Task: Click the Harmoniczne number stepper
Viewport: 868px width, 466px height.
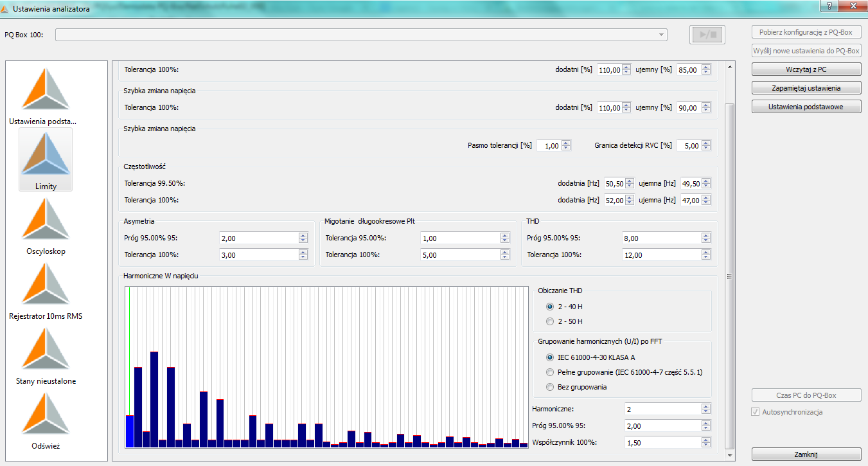Action: (706, 409)
